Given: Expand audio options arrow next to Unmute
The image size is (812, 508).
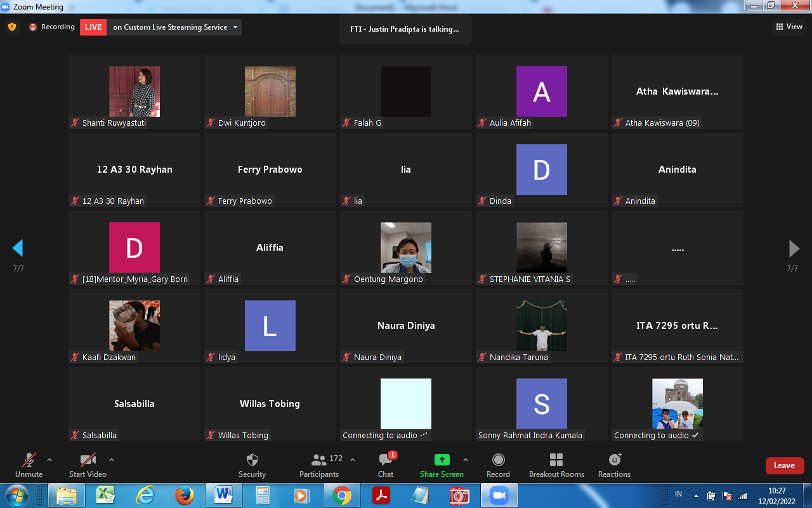Looking at the screenshot, I should 49,460.
